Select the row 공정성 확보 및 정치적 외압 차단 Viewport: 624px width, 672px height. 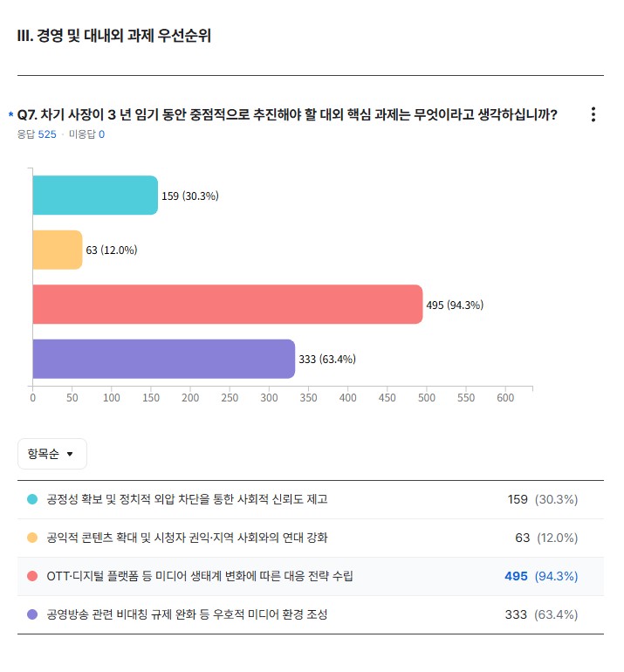(x=311, y=500)
